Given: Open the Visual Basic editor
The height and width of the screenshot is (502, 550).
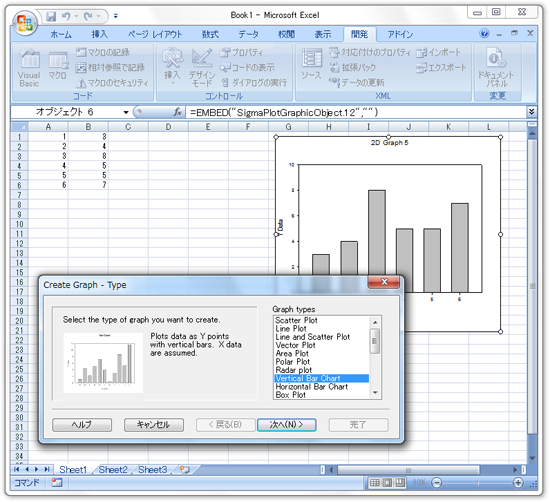Looking at the screenshot, I should (x=29, y=68).
